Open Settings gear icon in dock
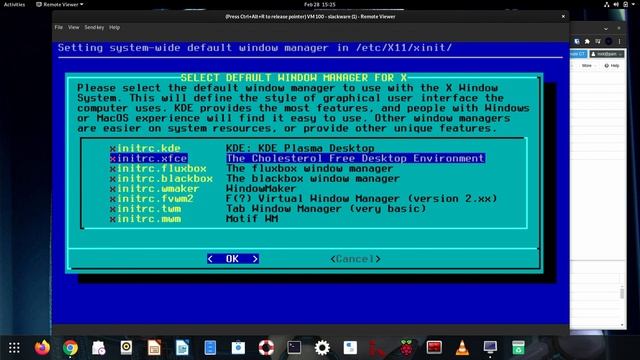640x360 pixels. pos(322,348)
